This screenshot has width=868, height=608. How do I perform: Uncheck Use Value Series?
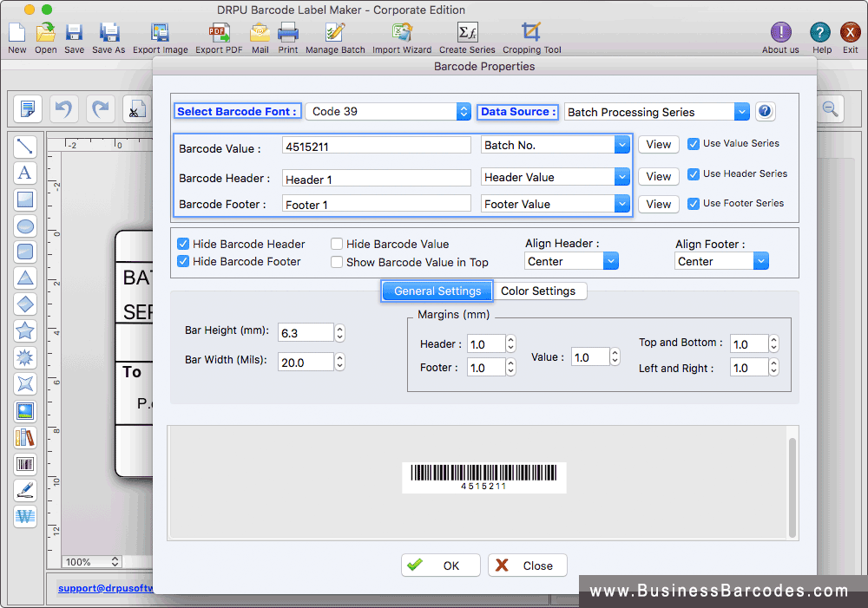coord(693,144)
